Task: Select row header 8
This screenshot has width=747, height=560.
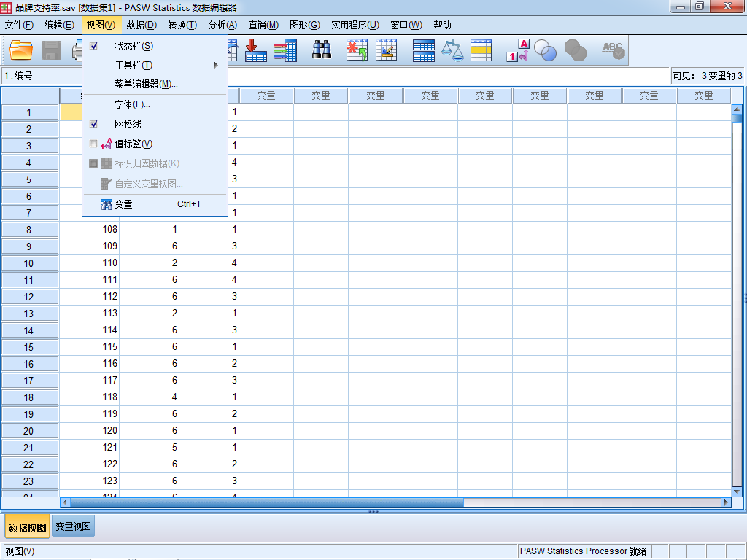Action: point(29,230)
